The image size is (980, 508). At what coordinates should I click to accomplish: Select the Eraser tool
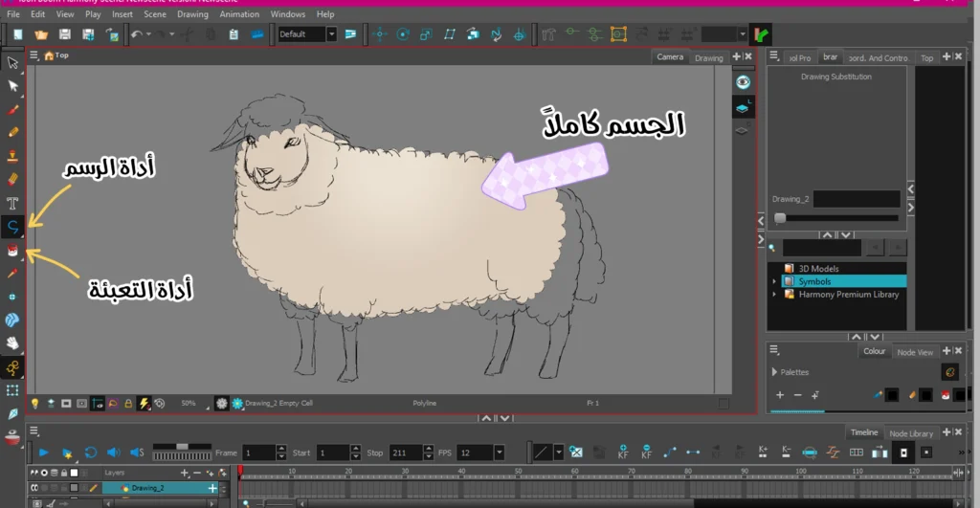[12, 180]
